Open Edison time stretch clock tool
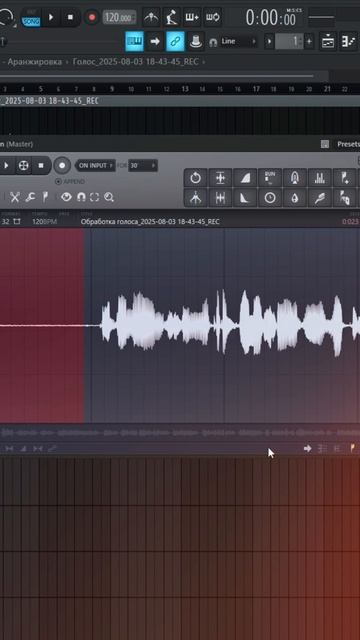This screenshot has width=360, height=640. [x=270, y=198]
